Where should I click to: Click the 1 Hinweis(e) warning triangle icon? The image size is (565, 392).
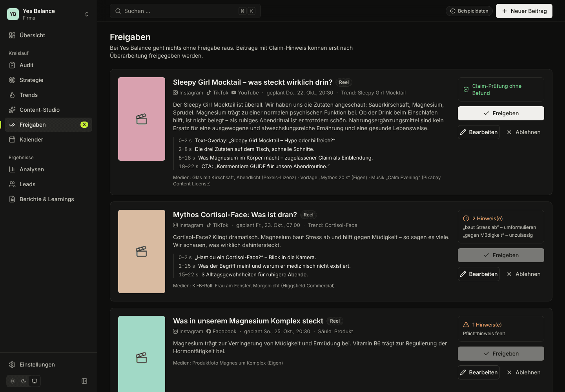466,325
